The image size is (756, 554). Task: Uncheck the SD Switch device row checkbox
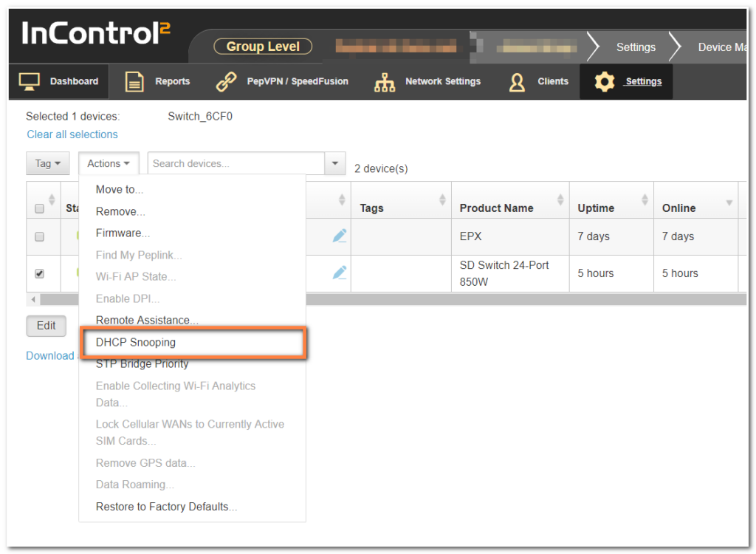point(40,273)
